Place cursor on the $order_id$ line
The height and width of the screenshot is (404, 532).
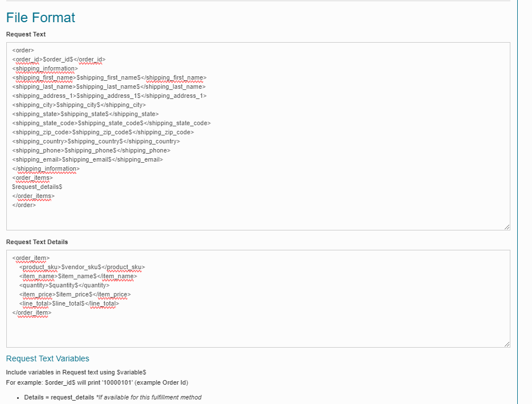coord(59,59)
